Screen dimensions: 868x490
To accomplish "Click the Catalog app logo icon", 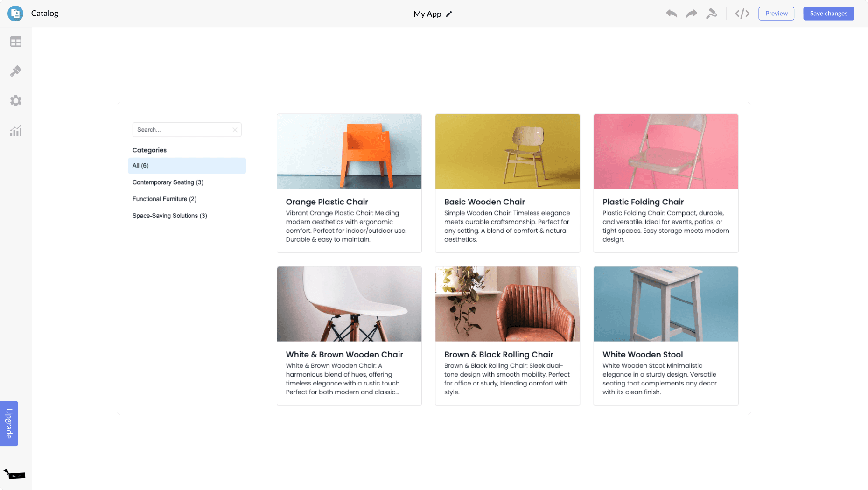I will pos(15,14).
